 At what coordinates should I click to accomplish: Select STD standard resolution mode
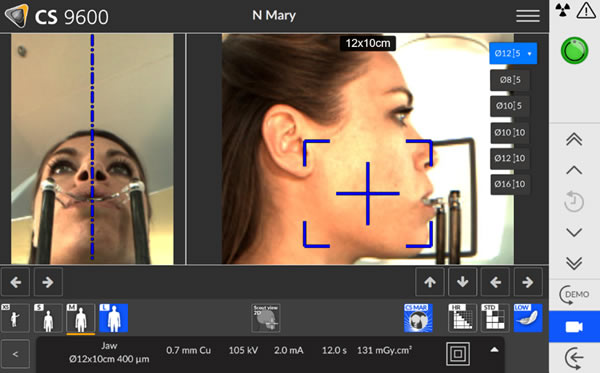tap(495, 318)
